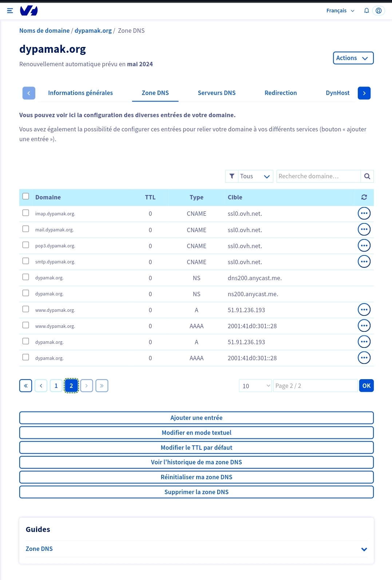Select the smtp.dypamak.org row checkbox
The image size is (392, 580).
pyautogui.click(x=26, y=261)
